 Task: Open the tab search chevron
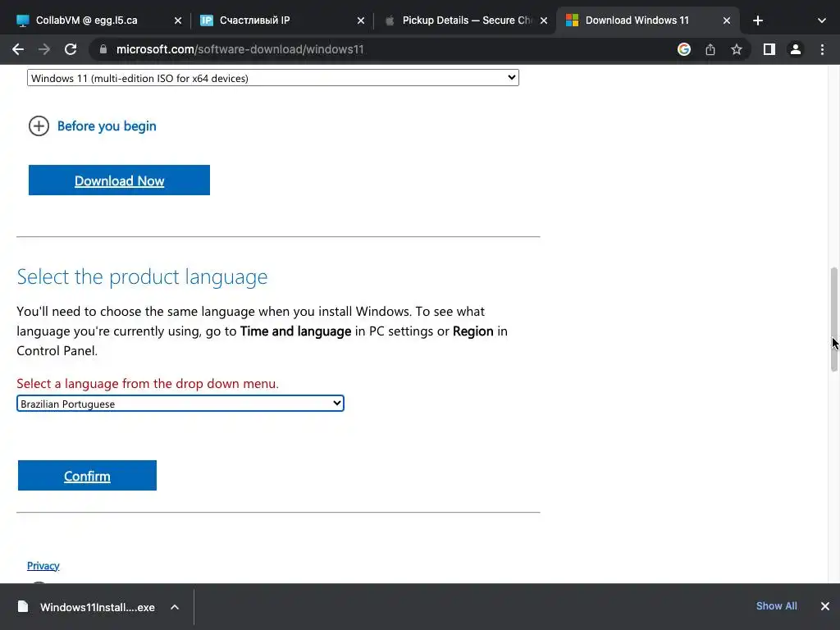[x=822, y=21]
